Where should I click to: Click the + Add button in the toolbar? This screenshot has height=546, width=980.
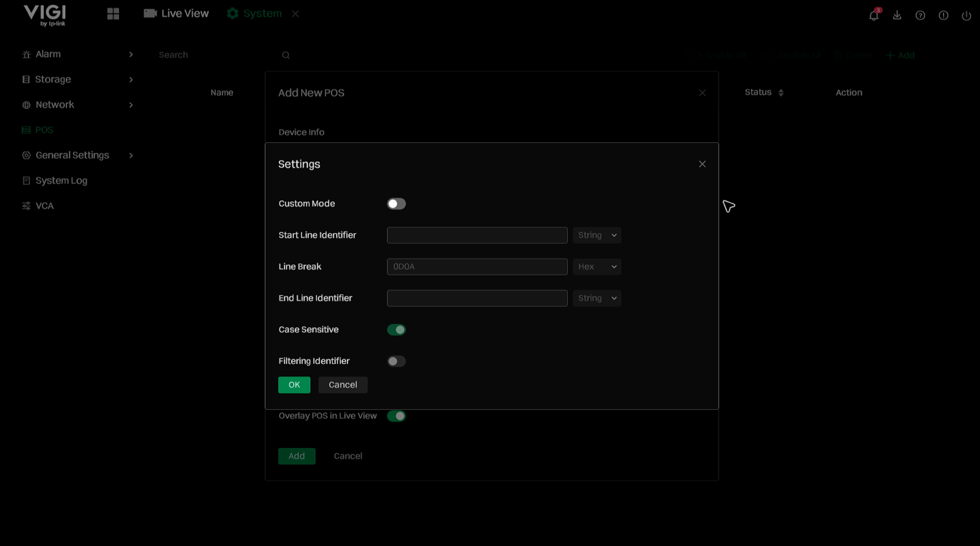[901, 55]
